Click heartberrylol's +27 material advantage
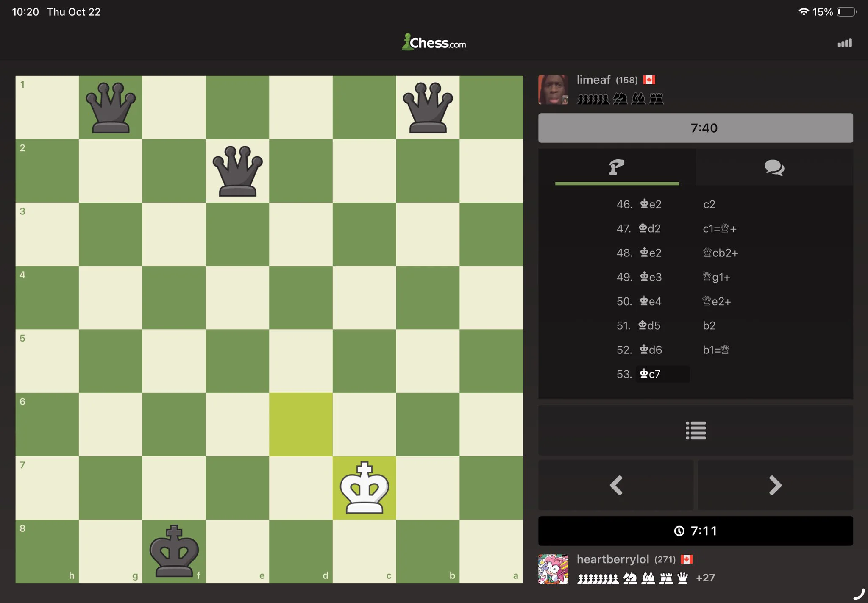868x603 pixels. pos(705,578)
